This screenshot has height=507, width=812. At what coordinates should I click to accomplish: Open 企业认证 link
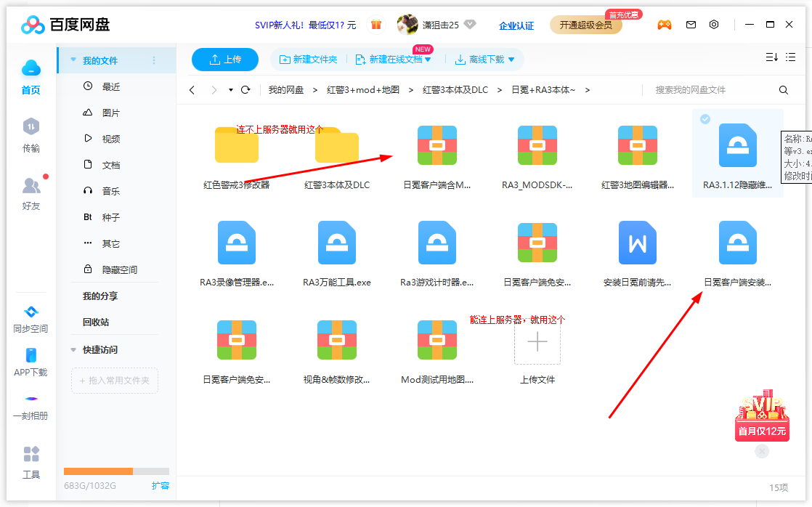(516, 25)
